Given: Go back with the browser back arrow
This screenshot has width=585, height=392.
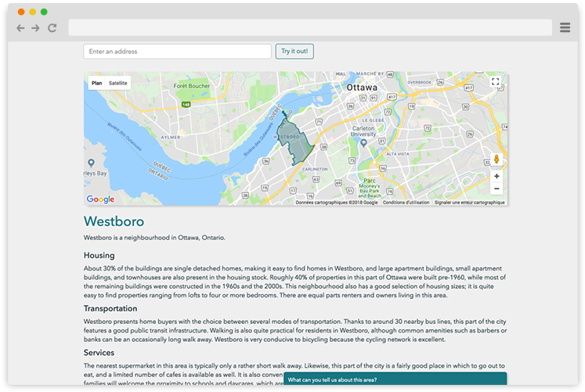Looking at the screenshot, I should click(20, 28).
